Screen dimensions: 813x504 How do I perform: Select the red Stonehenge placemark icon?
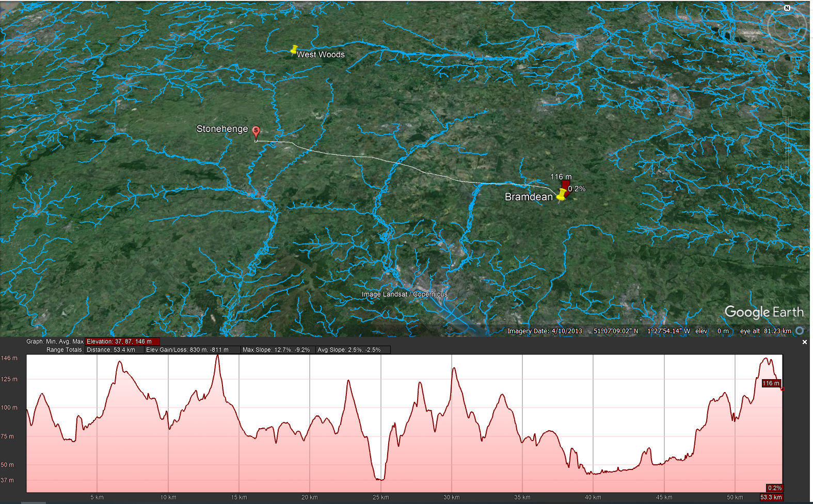256,132
